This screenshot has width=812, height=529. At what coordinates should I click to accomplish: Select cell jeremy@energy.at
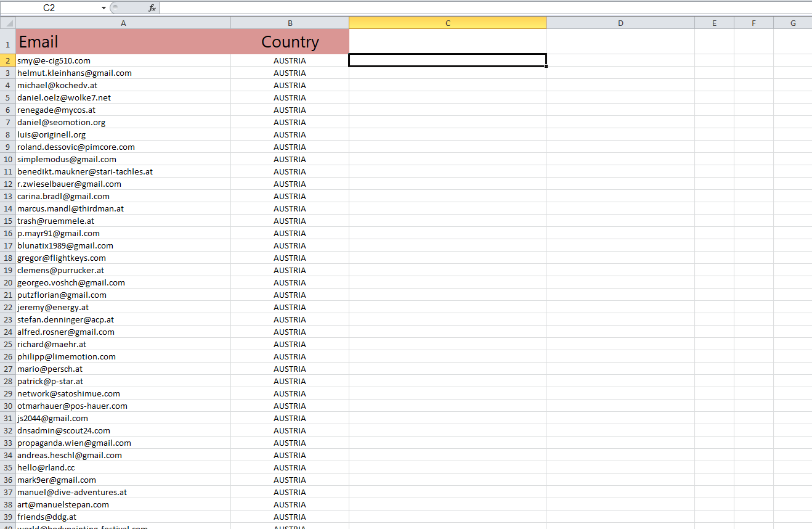pos(123,307)
